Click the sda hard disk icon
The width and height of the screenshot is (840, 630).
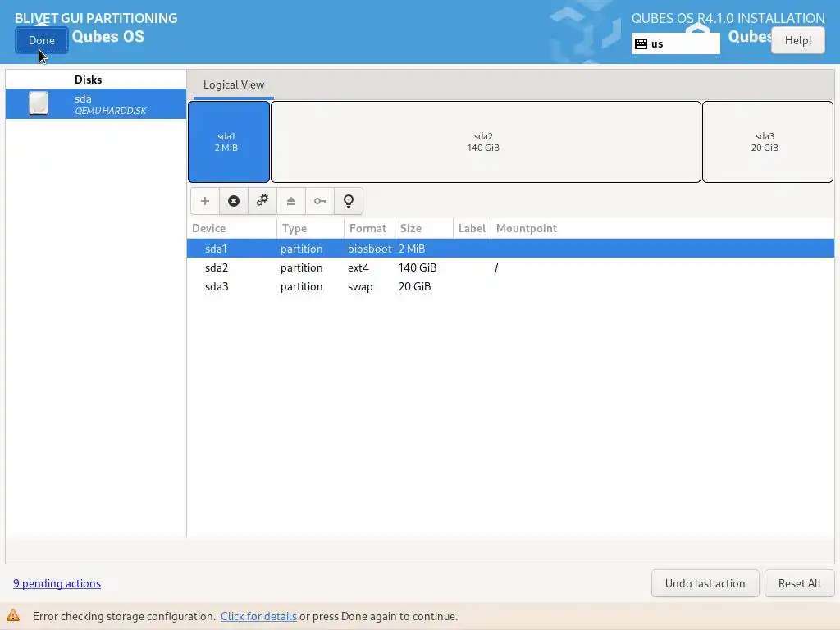coord(39,103)
